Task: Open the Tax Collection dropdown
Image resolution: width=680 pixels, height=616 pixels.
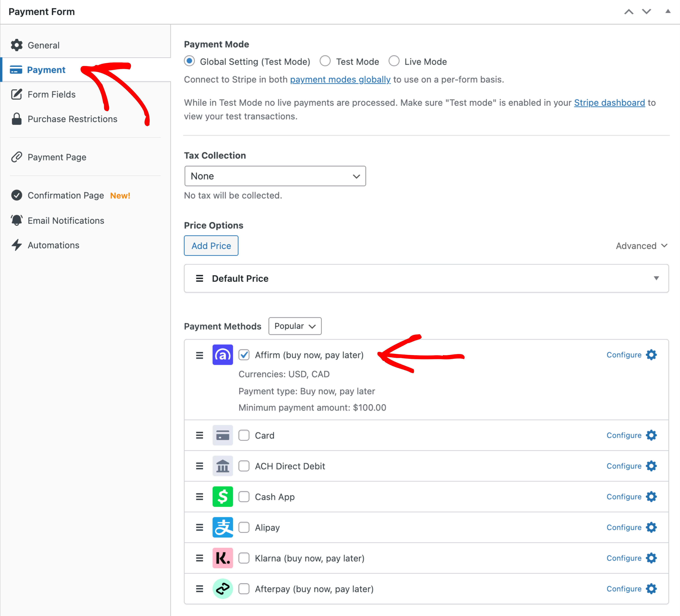Action: click(275, 176)
